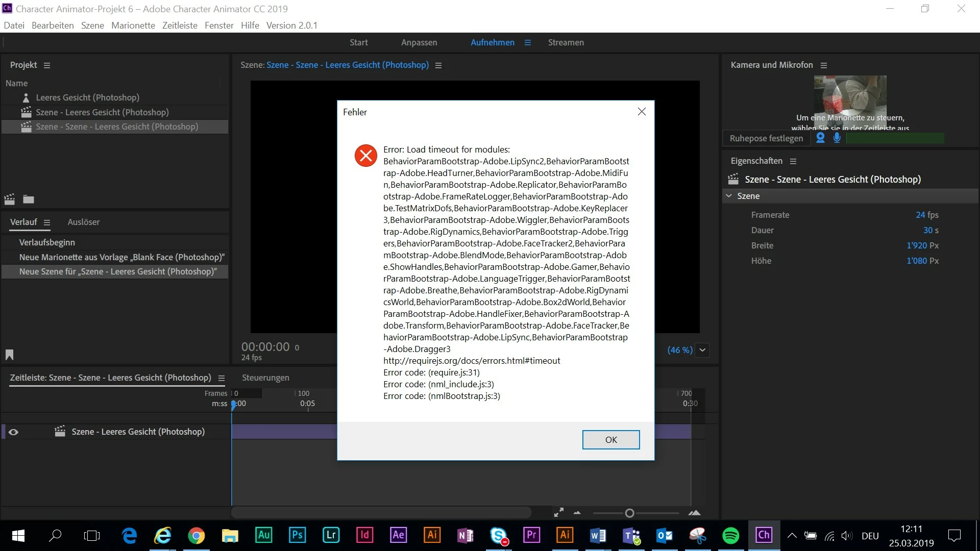The image size is (980, 551).
Task: Click Ruhepose festlegen button
Action: (x=766, y=138)
